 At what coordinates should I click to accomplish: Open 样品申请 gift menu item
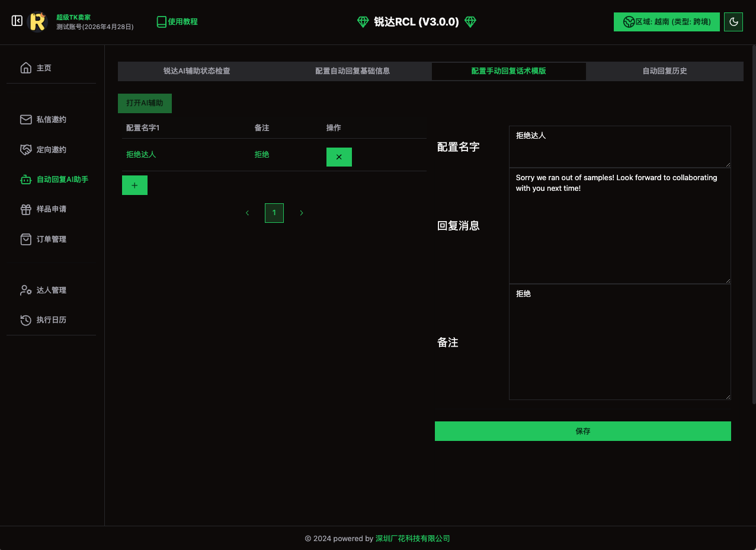click(51, 209)
